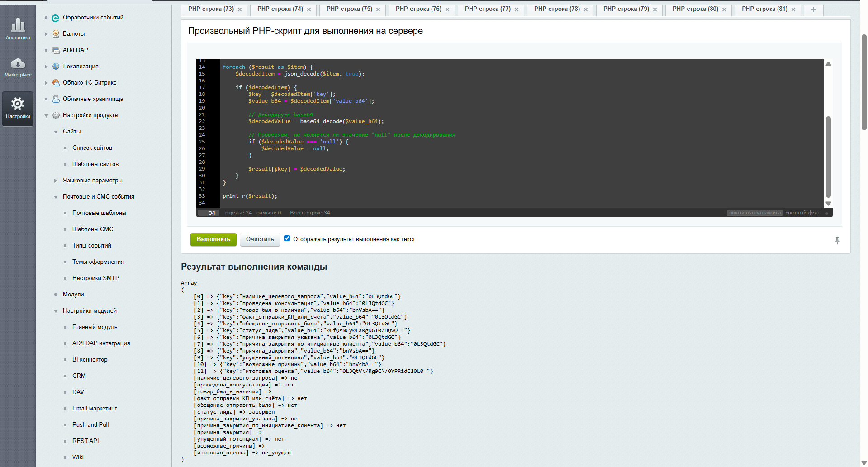Open Email-маркетинг module settings
Image resolution: width=868 pixels, height=467 pixels.
click(x=95, y=409)
